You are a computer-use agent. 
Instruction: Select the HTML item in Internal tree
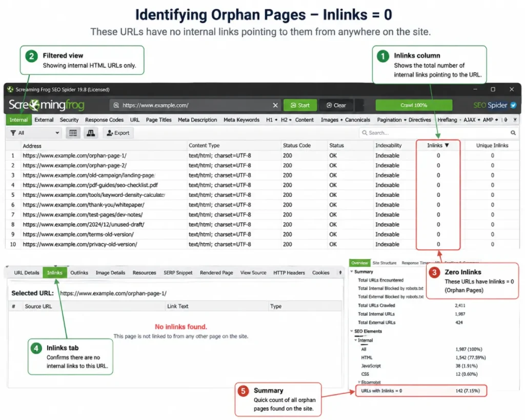[x=367, y=358]
